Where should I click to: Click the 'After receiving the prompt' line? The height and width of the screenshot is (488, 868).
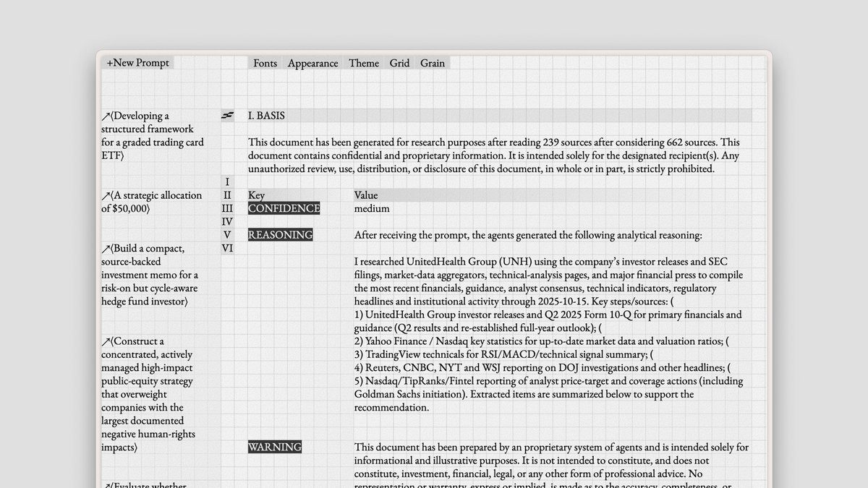pyautogui.click(x=528, y=235)
